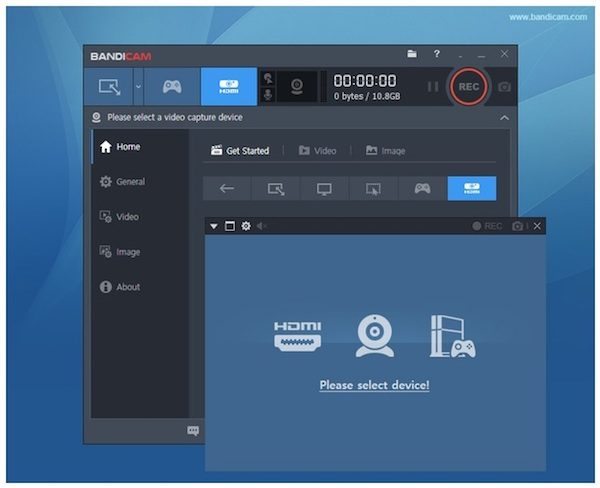The height and width of the screenshot is (488, 600).
Task: Open the feedback chat bubble icon
Action: (193, 431)
